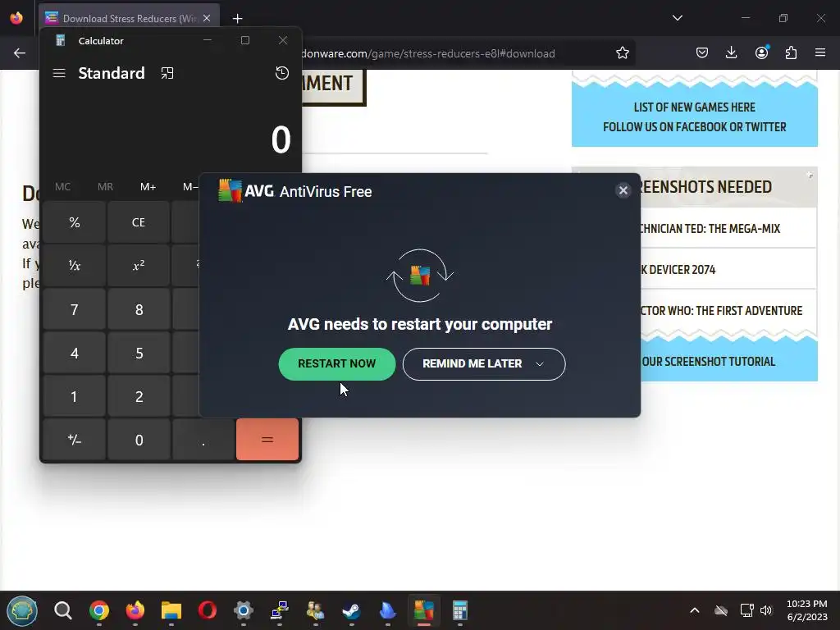The image size is (840, 630).
Task: Open Calculator history panel
Action: coord(282,73)
